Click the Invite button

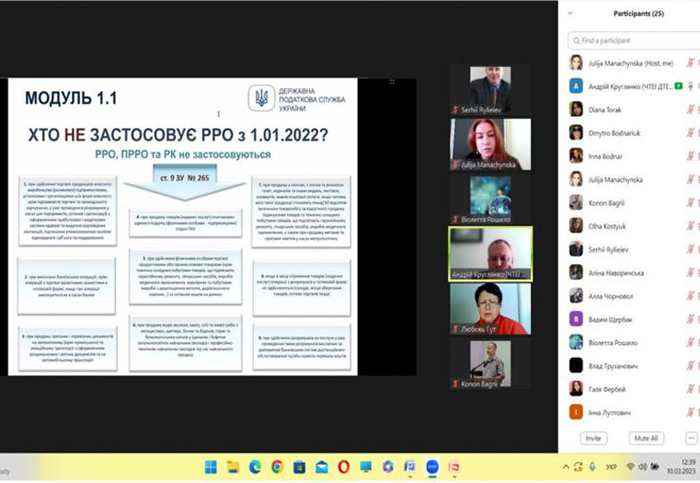593,438
